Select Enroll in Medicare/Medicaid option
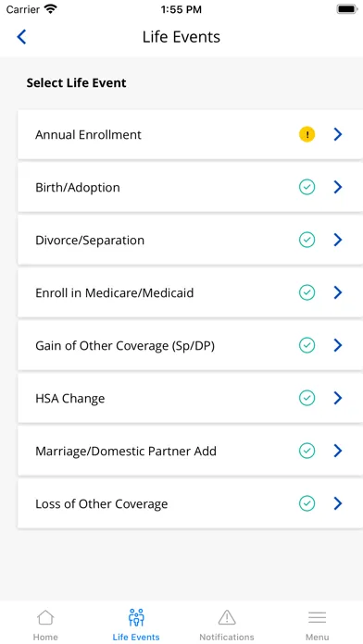The image size is (363, 644). click(x=191, y=292)
